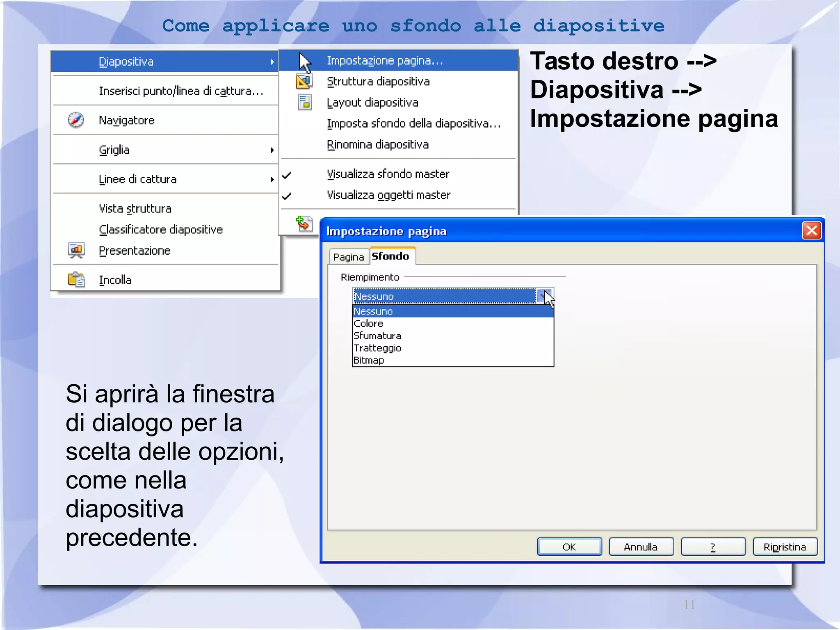The height and width of the screenshot is (630, 840).
Task: Open Classificatore diapositive menu entry
Action: click(x=165, y=229)
